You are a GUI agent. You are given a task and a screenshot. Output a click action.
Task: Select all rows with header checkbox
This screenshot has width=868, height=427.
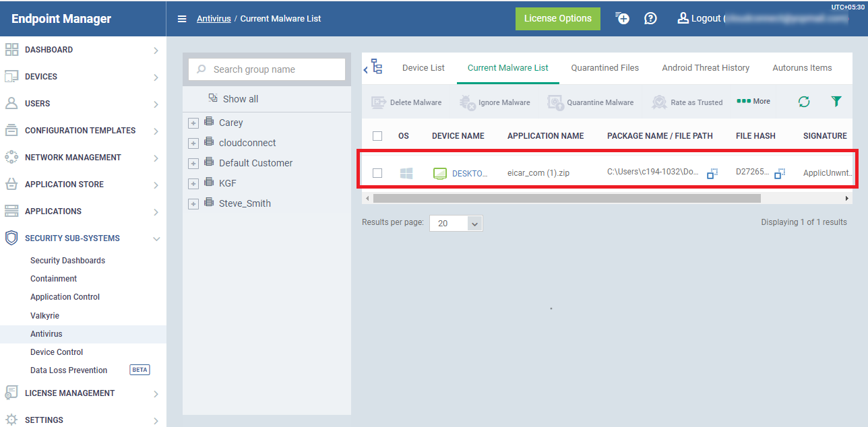(x=377, y=136)
